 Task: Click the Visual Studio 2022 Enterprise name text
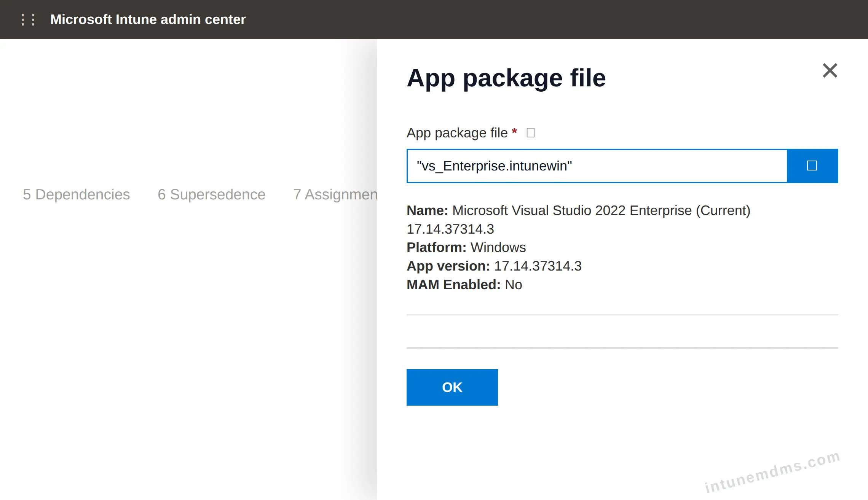click(601, 210)
